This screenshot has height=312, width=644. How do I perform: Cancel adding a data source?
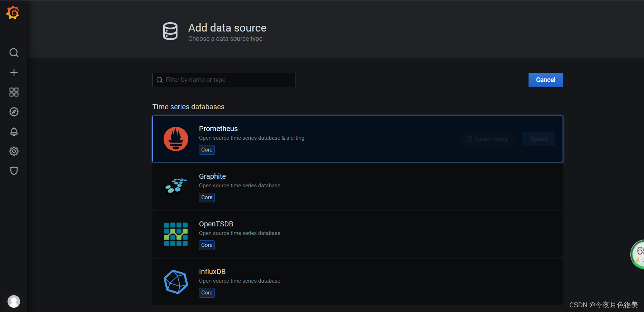click(545, 80)
